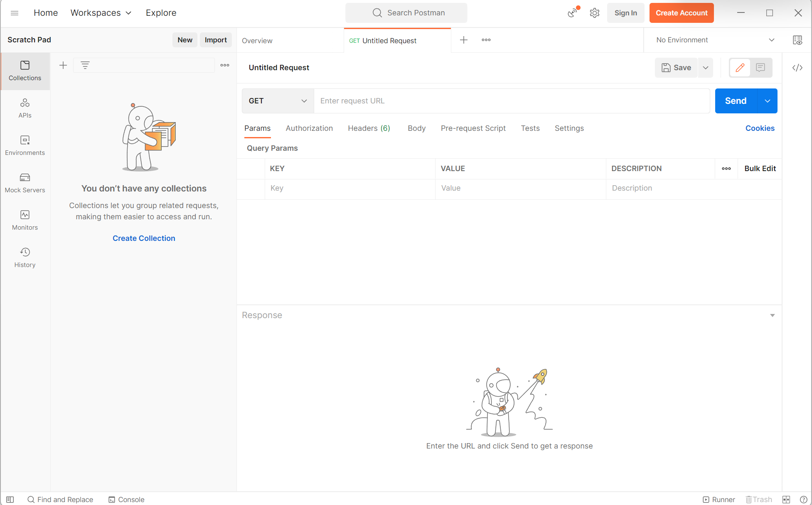
Task: Collapse the Response pane arrow
Action: point(772,315)
